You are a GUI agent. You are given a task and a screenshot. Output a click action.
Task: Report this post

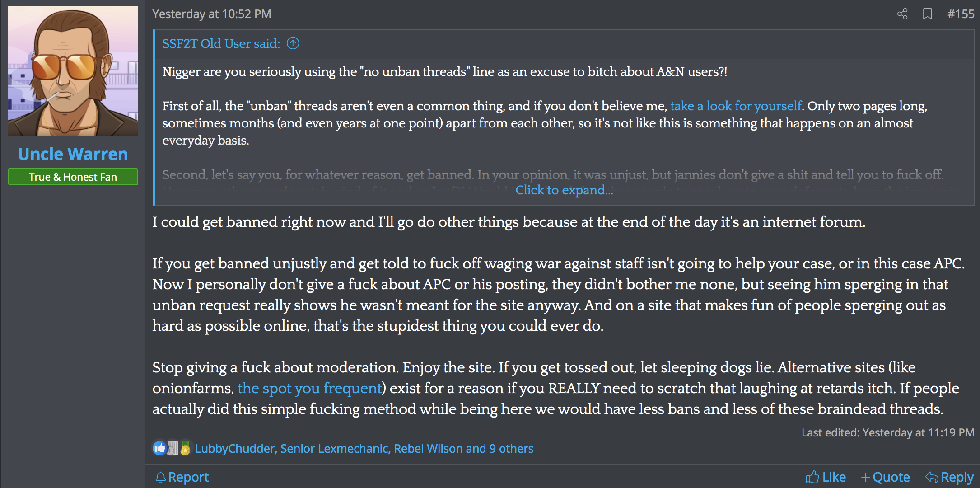pyautogui.click(x=182, y=477)
